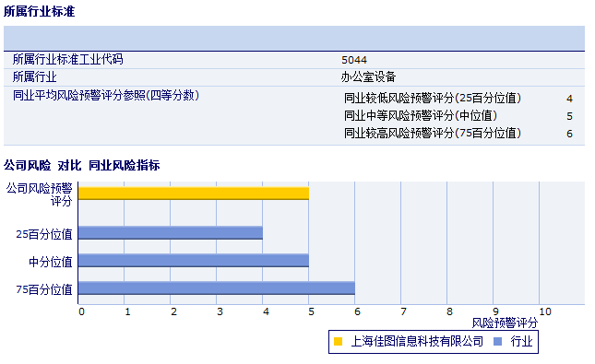
Task: Click the 所属行业标准工业代码 label
Action: point(68,59)
